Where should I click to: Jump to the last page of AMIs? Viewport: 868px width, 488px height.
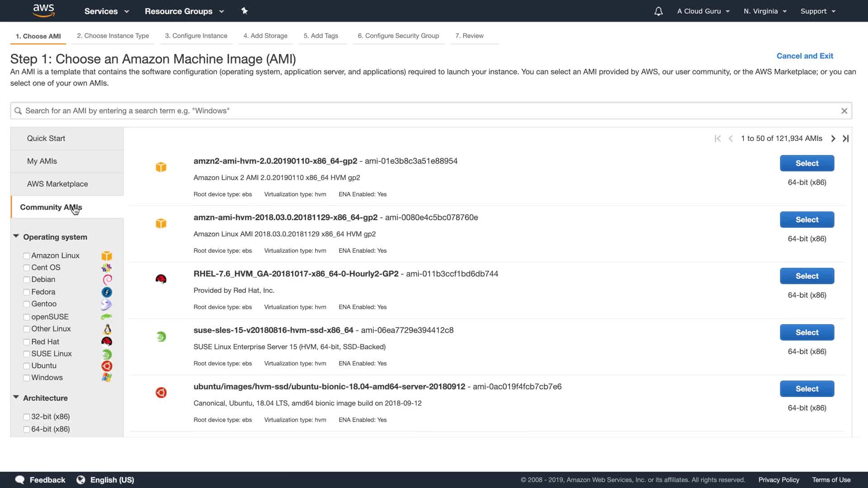[x=846, y=139]
